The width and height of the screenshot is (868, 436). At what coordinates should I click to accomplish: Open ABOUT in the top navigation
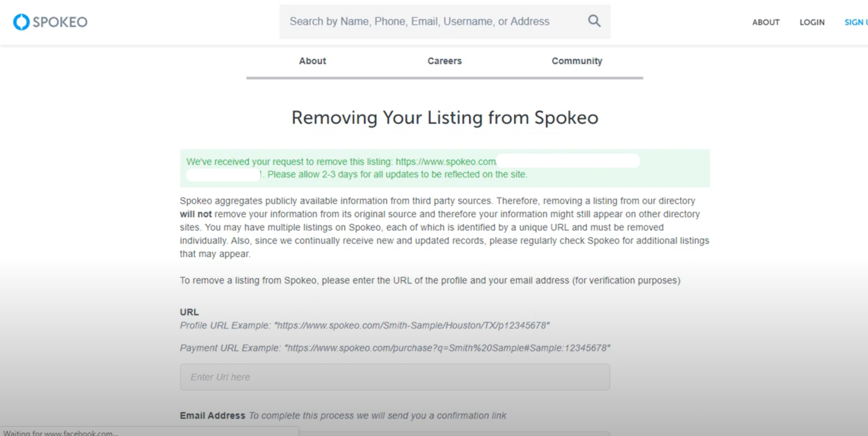(765, 22)
